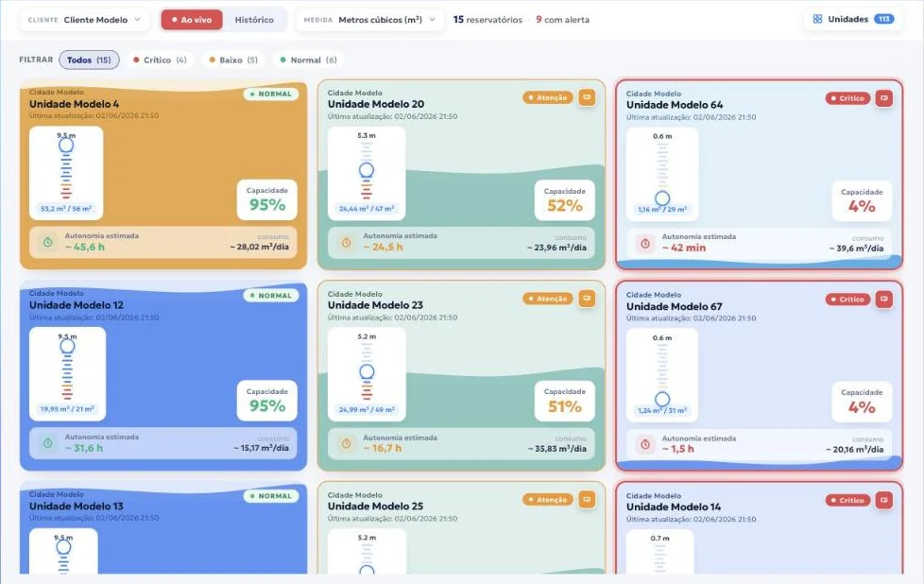Click the Atenção badge on Unidade Modelo 25
Viewport: 924px width, 584px height.
[x=547, y=499]
